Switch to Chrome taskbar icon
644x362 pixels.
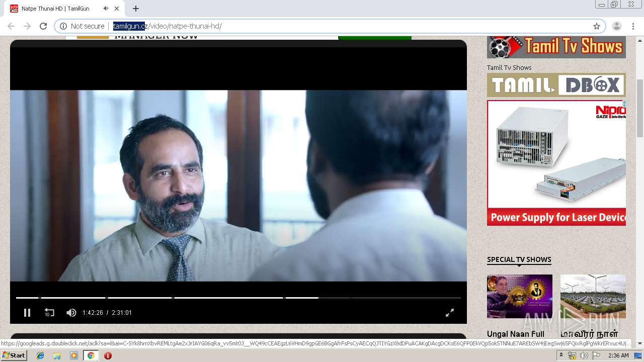tap(91, 355)
